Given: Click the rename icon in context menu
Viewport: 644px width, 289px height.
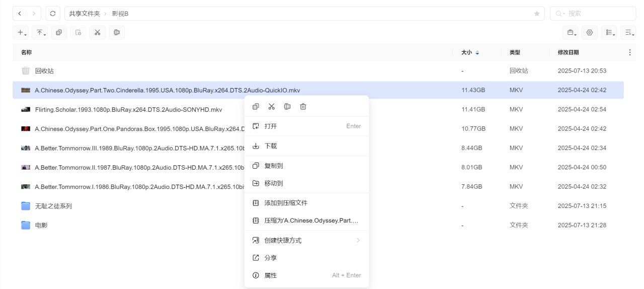Looking at the screenshot, I should [x=287, y=106].
